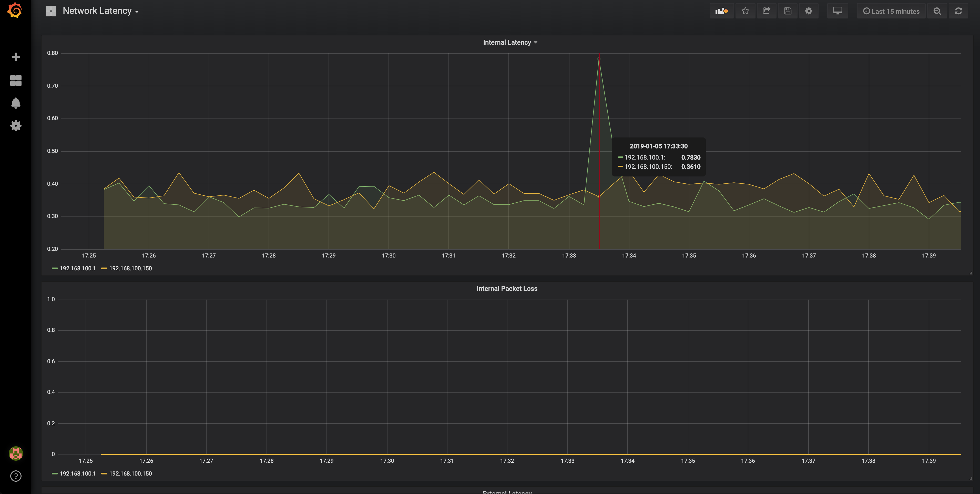Viewport: 980px width, 494px height.
Task: Open the Internal Latency panel menu
Action: (510, 42)
